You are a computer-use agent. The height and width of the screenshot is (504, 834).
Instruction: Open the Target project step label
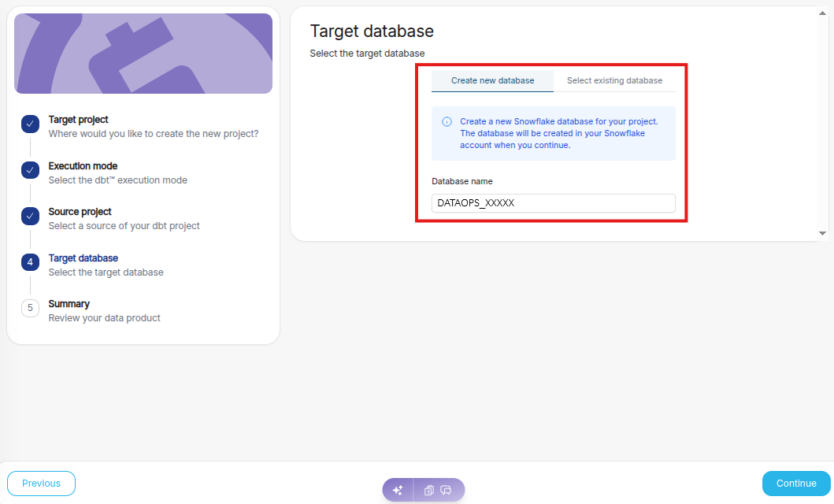click(x=79, y=120)
